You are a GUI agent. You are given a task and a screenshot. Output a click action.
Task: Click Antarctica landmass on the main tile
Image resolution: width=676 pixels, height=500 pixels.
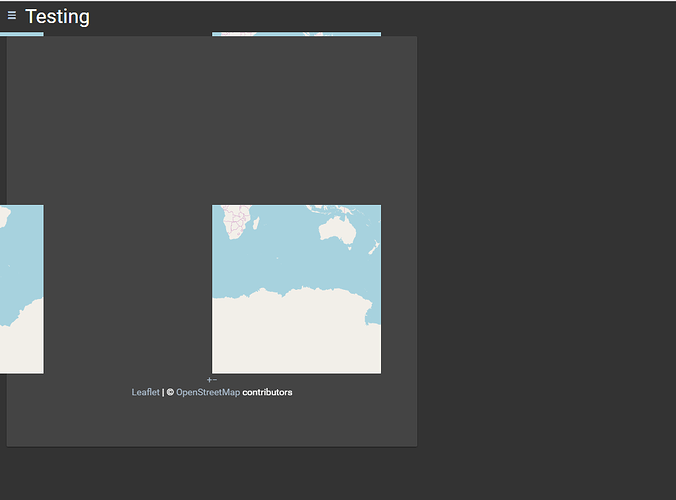296,336
